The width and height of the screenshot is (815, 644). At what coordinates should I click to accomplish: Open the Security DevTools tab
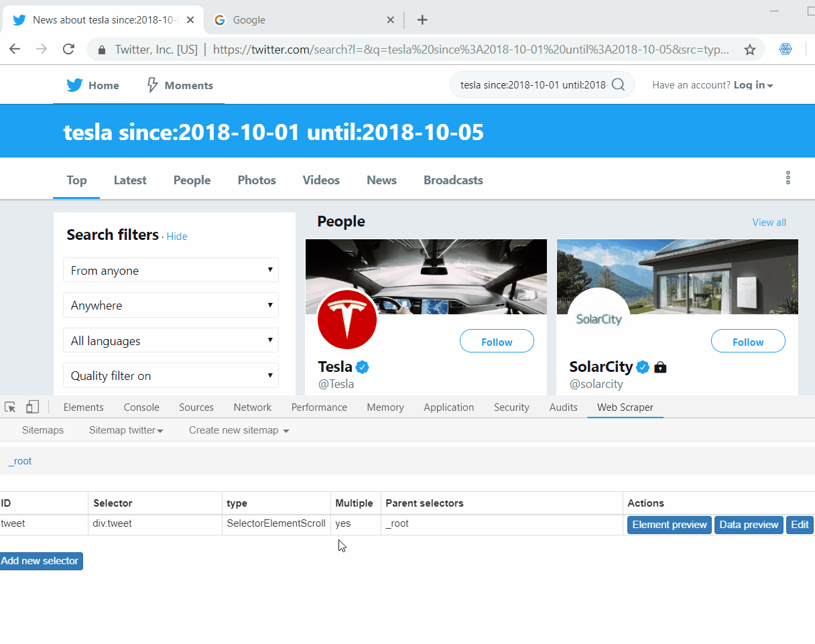click(x=511, y=407)
